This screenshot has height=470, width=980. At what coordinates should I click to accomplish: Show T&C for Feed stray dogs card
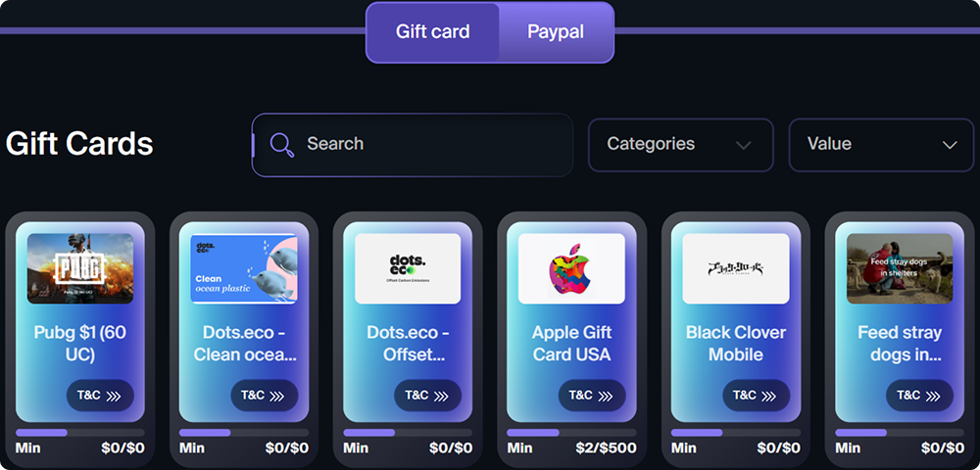point(920,396)
